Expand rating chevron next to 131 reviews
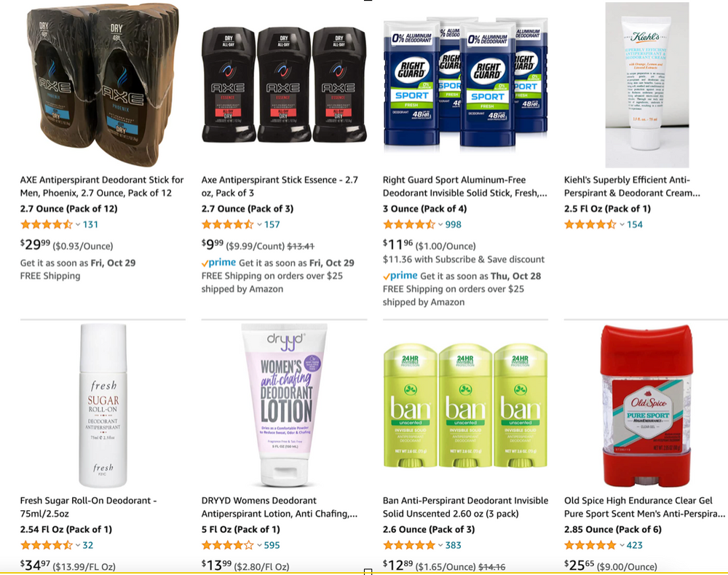The height and width of the screenshot is (575, 728). [x=78, y=225]
